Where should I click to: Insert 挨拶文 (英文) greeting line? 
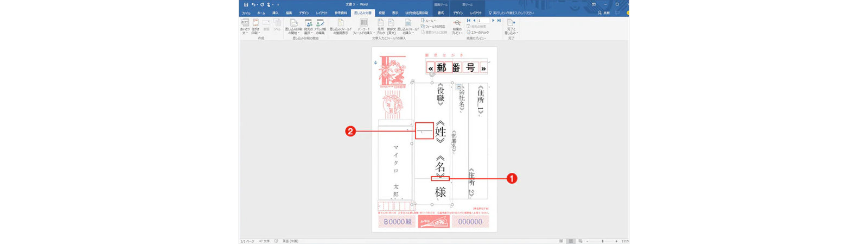391,27
